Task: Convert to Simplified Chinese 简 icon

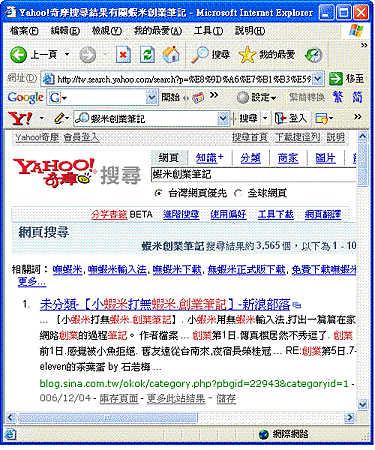Action: 357,97
